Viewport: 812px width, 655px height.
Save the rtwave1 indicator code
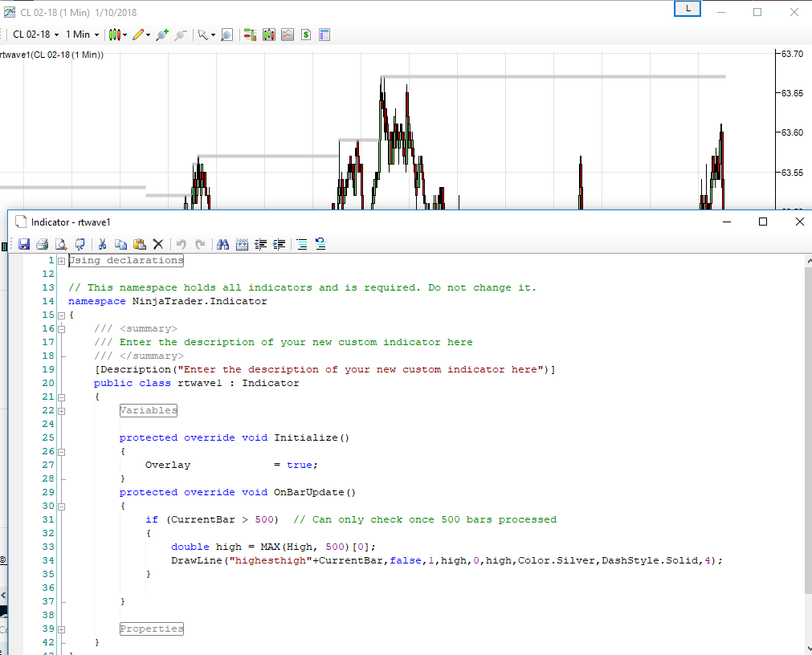pos(24,244)
